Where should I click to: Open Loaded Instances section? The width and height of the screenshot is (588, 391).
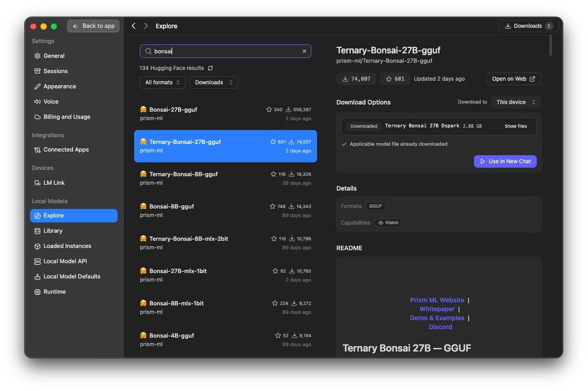coord(73,246)
